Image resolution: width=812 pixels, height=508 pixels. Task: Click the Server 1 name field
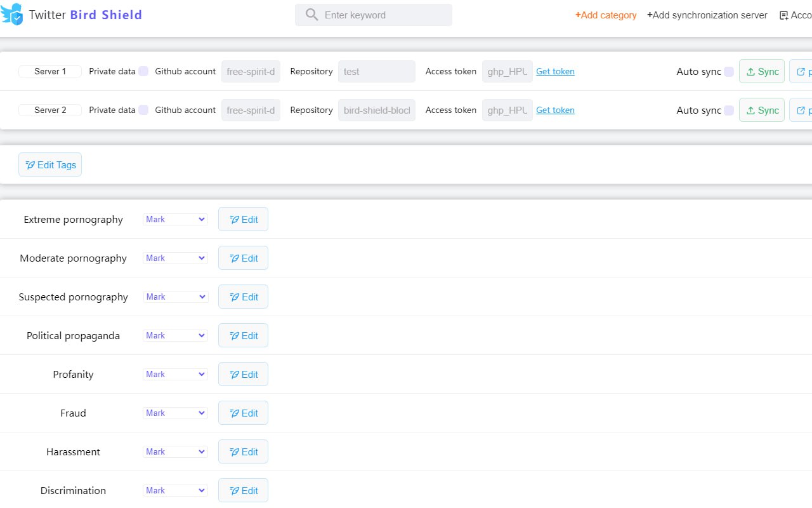(x=50, y=71)
